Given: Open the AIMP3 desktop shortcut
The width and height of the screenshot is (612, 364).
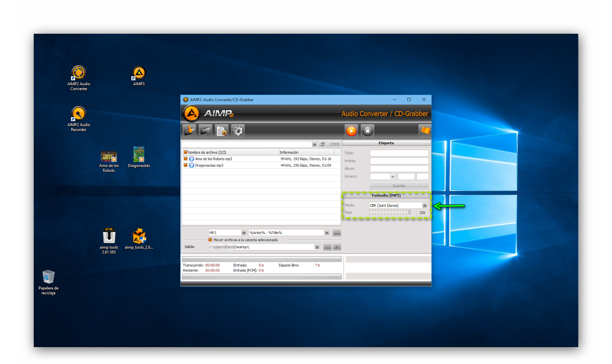Looking at the screenshot, I should 139,76.
